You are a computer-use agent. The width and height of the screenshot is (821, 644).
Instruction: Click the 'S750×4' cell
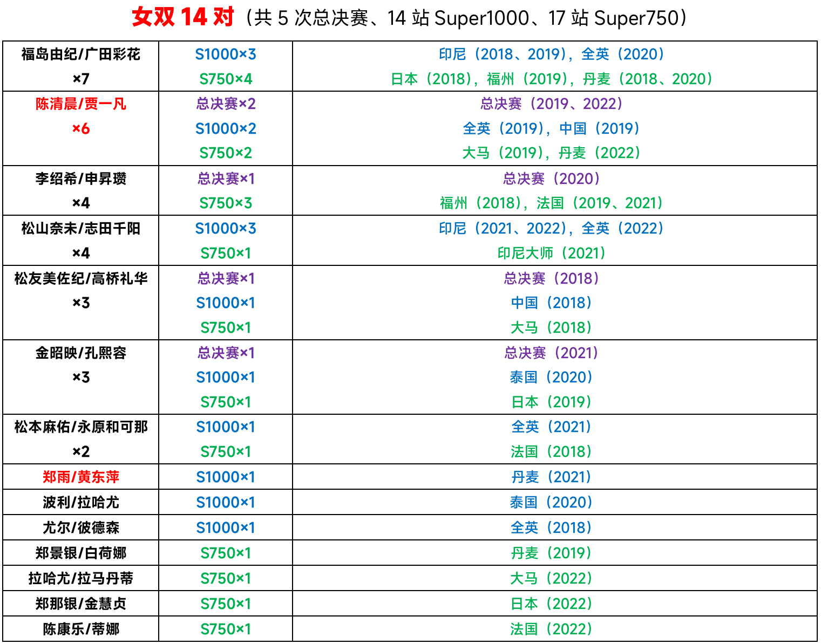coord(226,79)
